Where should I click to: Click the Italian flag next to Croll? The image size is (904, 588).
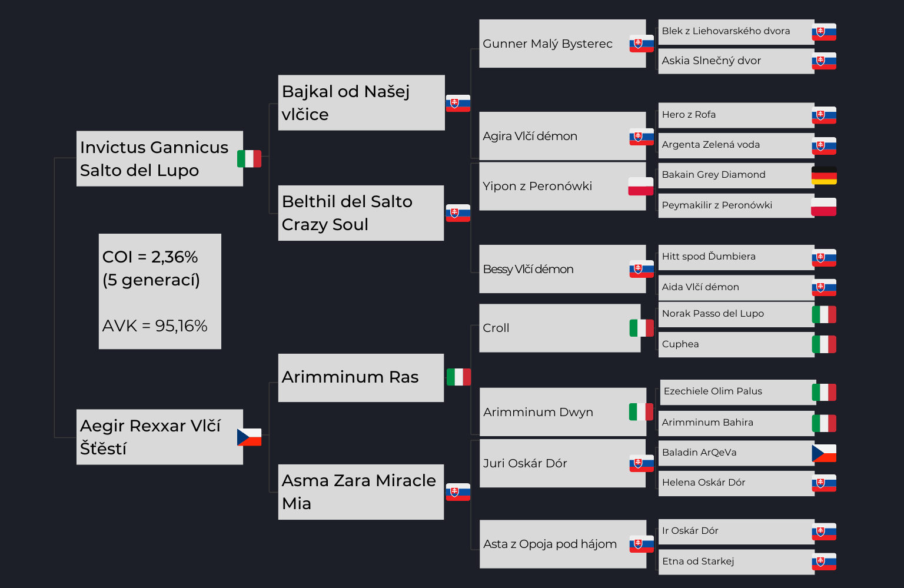[x=642, y=328]
